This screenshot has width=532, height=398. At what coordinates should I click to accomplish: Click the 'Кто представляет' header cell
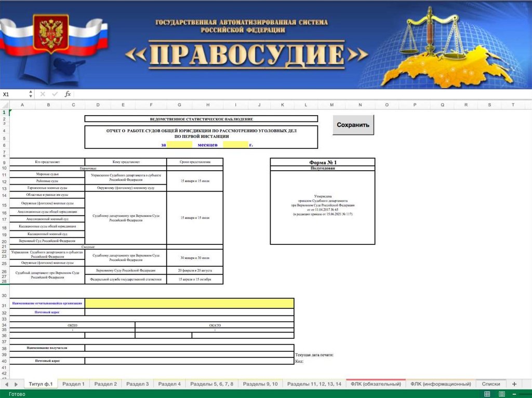tap(47, 162)
